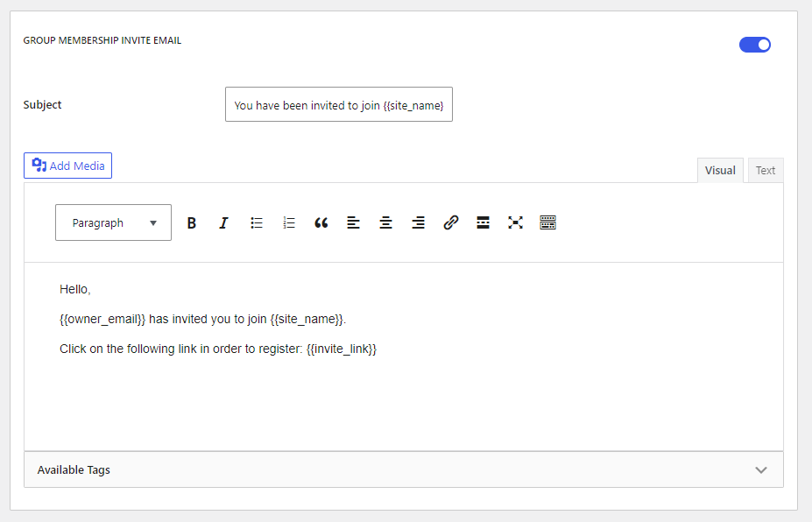Apply blockquote formatting
The width and height of the screenshot is (812, 522).
pyautogui.click(x=321, y=222)
